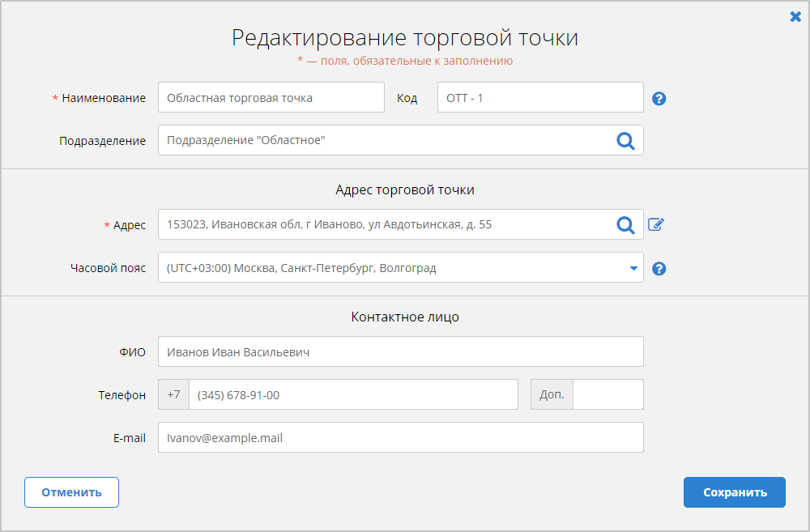
Task: Click the ФИО contact name field
Action: 400,351
